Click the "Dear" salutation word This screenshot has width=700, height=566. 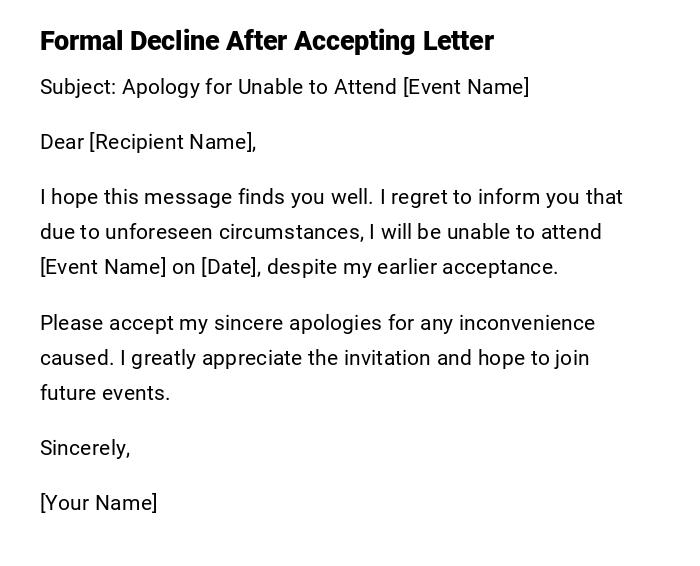pos(62,142)
